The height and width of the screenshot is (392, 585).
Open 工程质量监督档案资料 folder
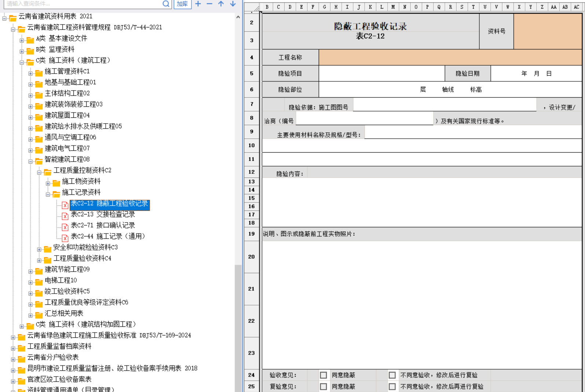click(59, 347)
